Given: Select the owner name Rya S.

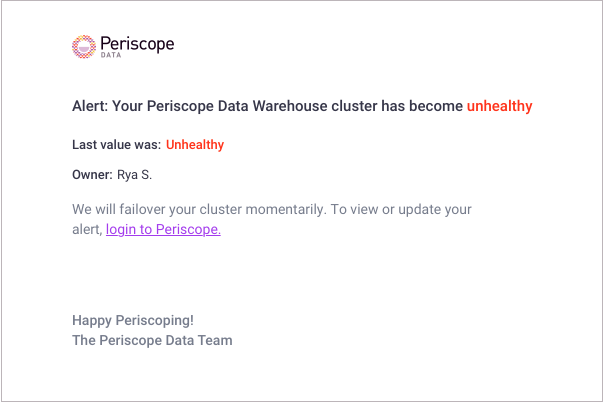Looking at the screenshot, I should click(135, 175).
